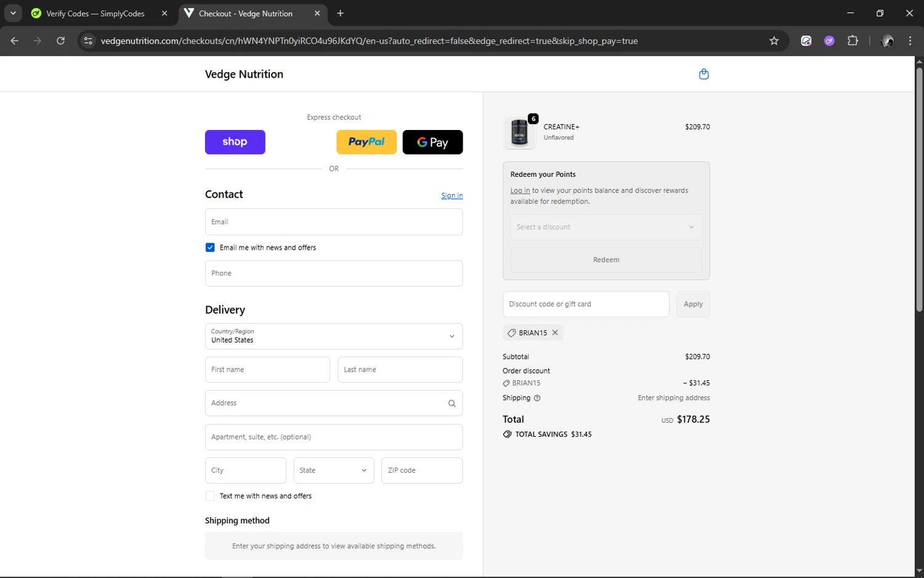Screen dimensions: 924x578
Task: Focus the City input field
Action: coord(246,470)
